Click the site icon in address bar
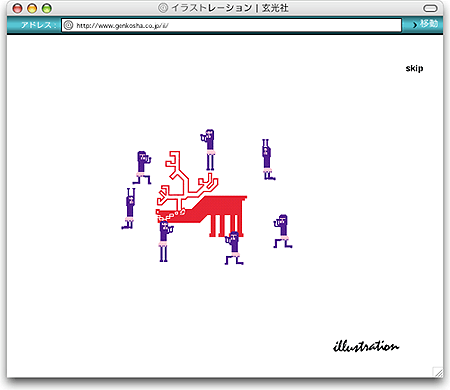Image resolution: width=450 pixels, height=390 pixels. coord(68,25)
